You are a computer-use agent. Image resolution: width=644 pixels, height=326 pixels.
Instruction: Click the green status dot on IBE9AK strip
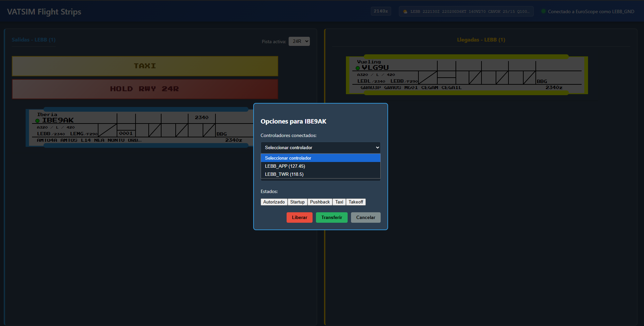click(37, 121)
